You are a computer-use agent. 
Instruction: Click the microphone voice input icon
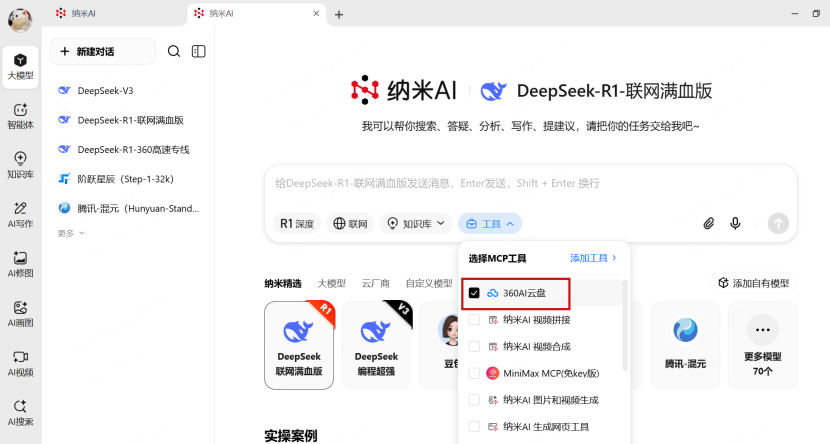tap(735, 224)
